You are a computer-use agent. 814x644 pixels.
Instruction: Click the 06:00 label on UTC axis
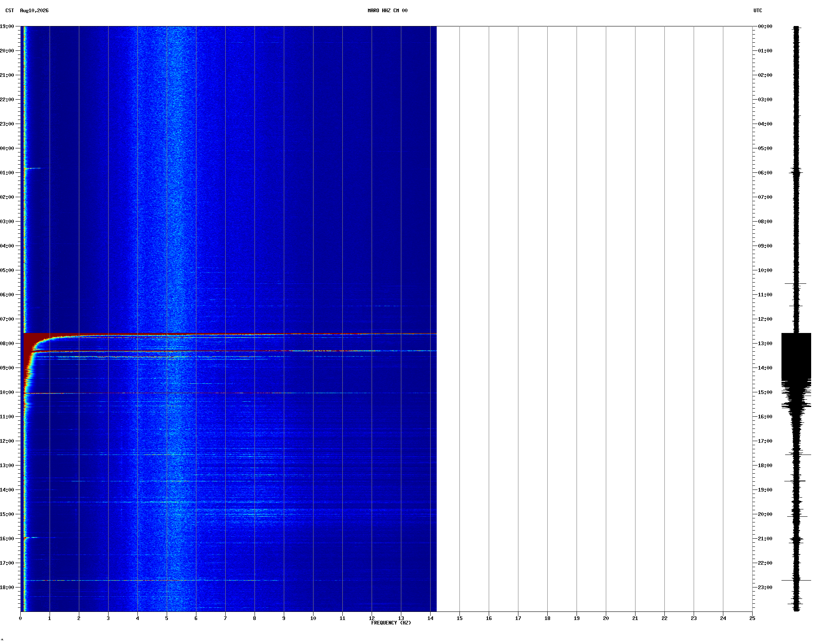[765, 173]
